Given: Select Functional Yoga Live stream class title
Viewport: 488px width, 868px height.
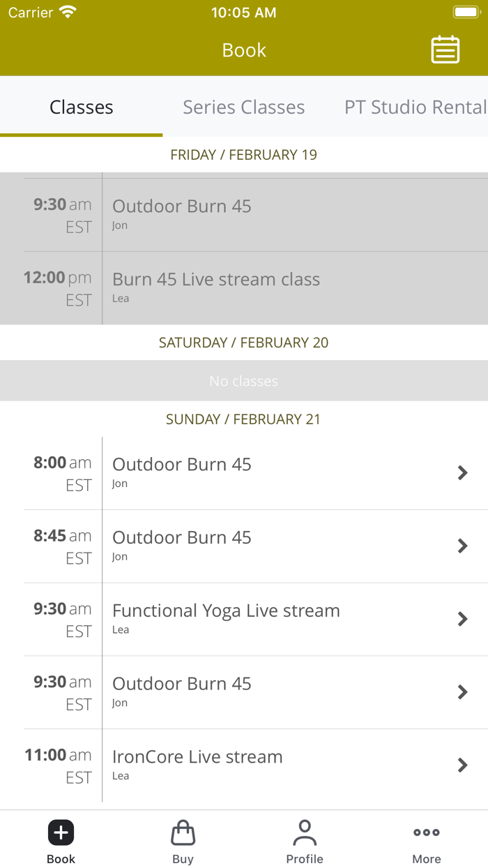Looking at the screenshot, I should click(x=226, y=611).
